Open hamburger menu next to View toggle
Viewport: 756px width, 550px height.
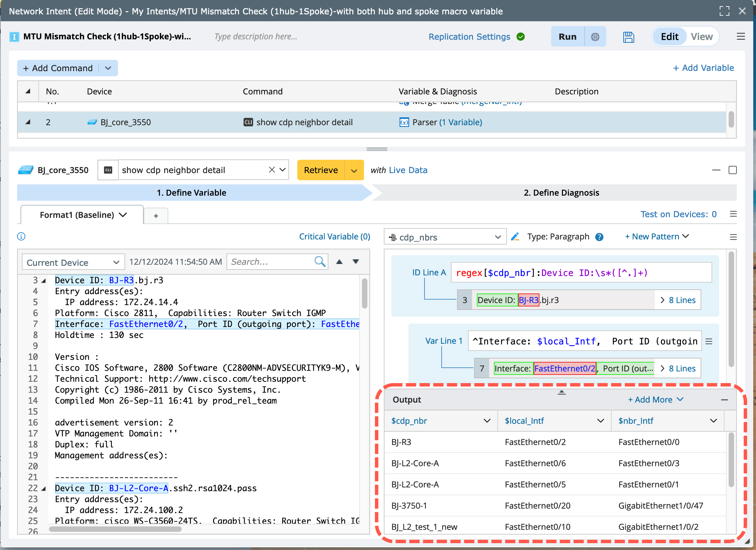[741, 37]
